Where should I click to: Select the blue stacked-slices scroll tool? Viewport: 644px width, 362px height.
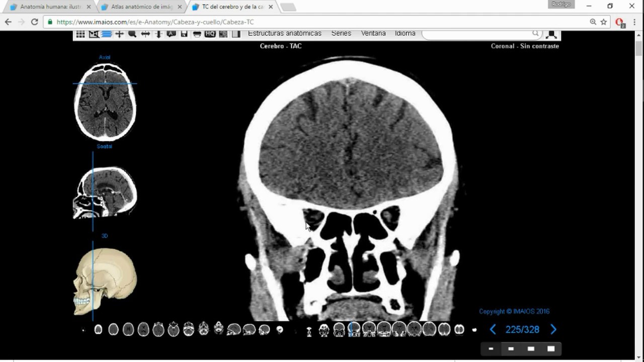tap(106, 34)
